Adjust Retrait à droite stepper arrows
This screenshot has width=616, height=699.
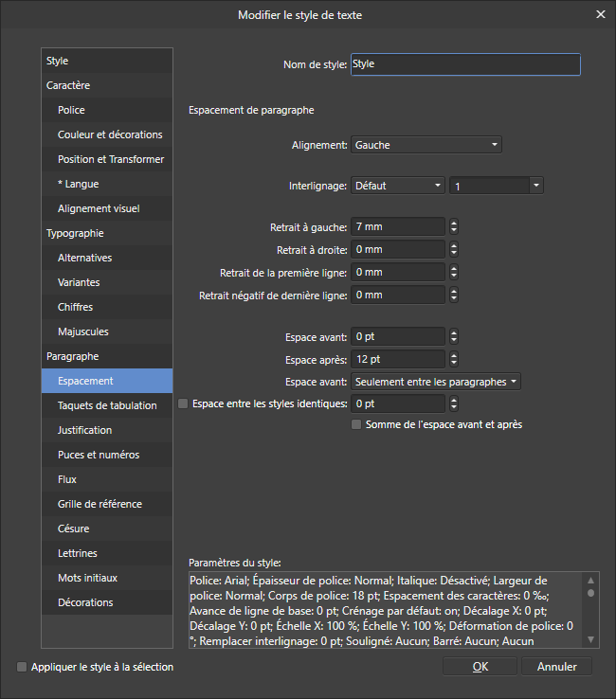454,249
